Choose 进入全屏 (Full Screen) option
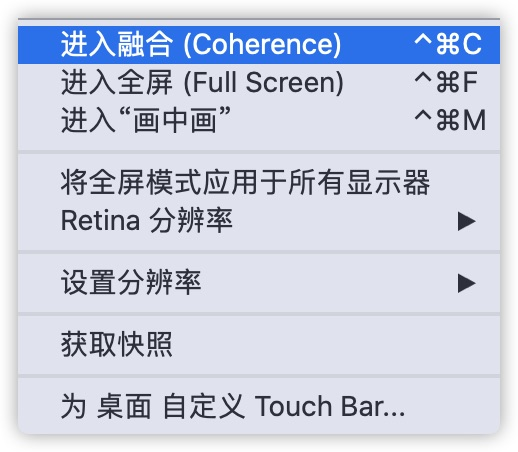Image resolution: width=518 pixels, height=452 pixels. (x=259, y=83)
